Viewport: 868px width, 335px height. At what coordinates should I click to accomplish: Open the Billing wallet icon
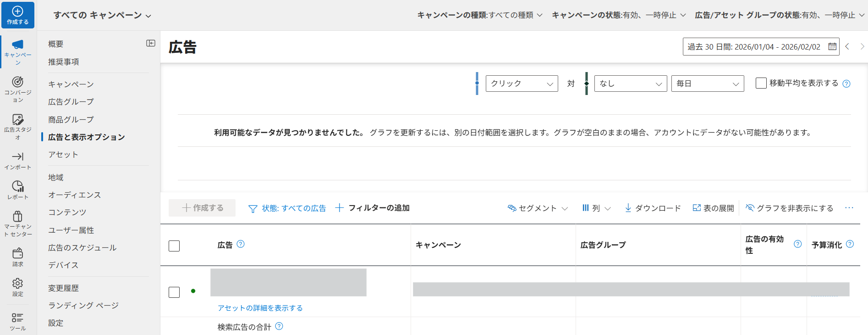[x=17, y=253]
